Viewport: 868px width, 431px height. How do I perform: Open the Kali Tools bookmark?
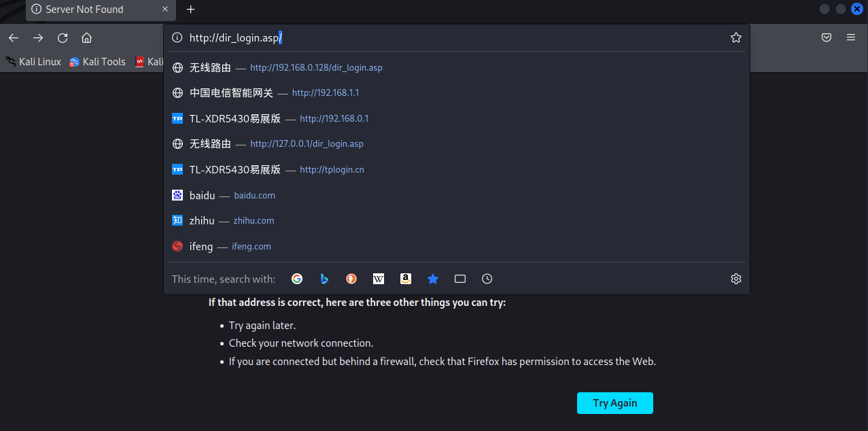pyautogui.click(x=98, y=62)
